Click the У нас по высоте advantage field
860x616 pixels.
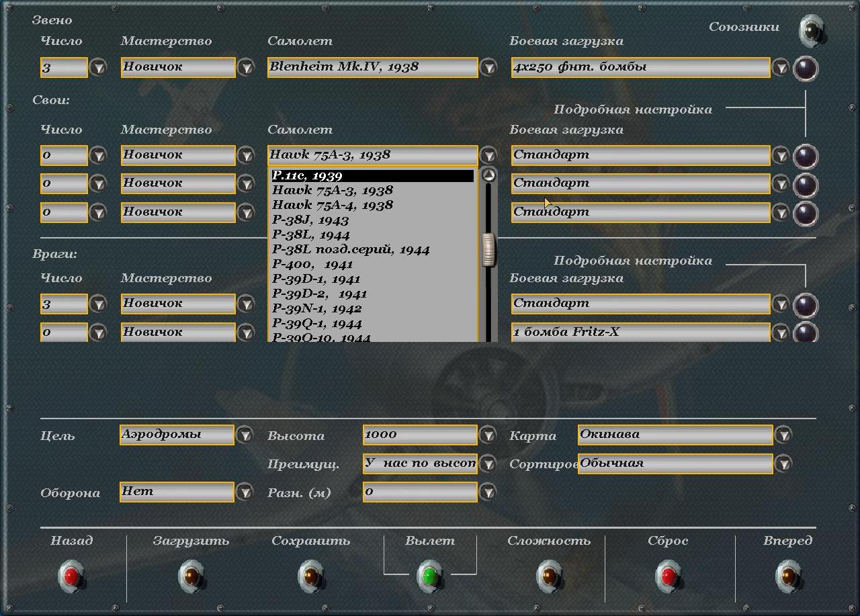[420, 464]
